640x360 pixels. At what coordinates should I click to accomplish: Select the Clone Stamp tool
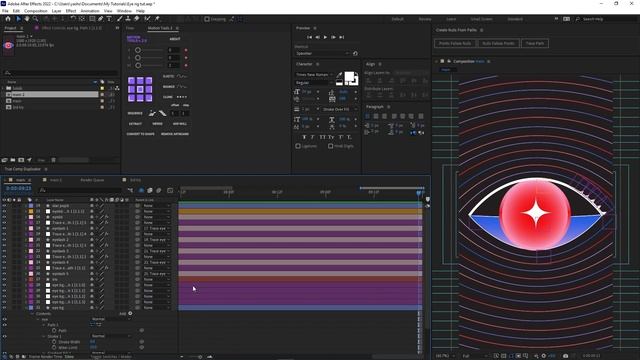pyautogui.click(x=128, y=19)
